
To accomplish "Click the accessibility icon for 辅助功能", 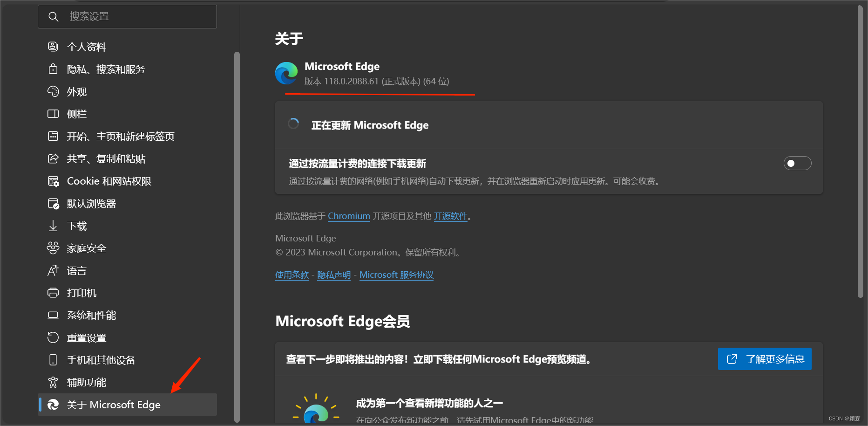I will tap(53, 382).
